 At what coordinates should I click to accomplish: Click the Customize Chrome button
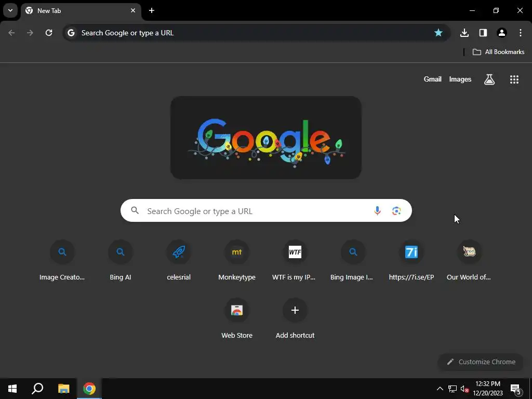481,362
